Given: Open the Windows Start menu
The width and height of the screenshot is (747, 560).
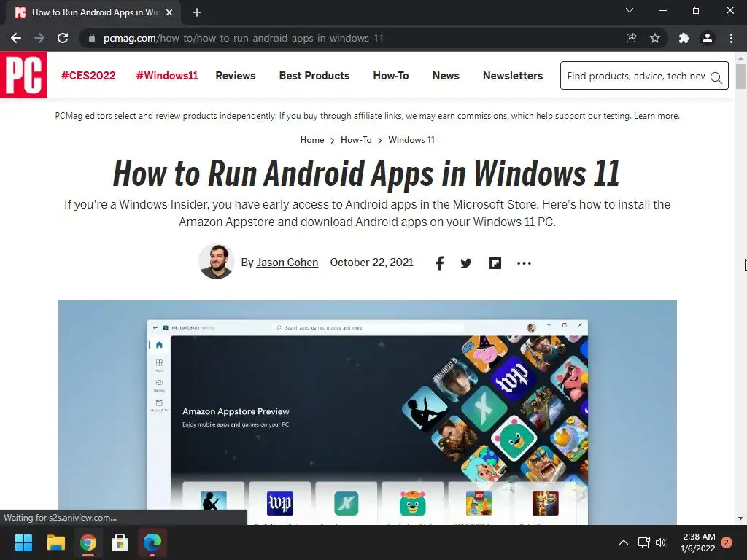Looking at the screenshot, I should 23,542.
